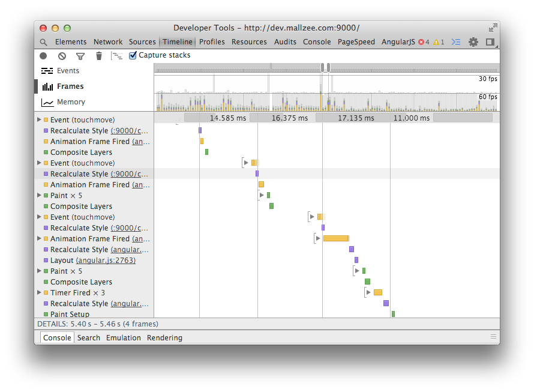Expand the Timer Fired bar arrow in the timeline
Screen dimensions: 534x392
368,292
